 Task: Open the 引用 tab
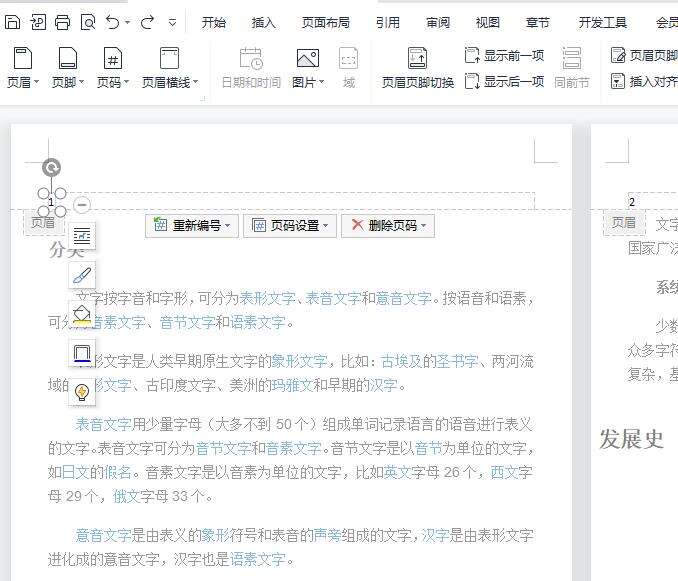pos(387,22)
